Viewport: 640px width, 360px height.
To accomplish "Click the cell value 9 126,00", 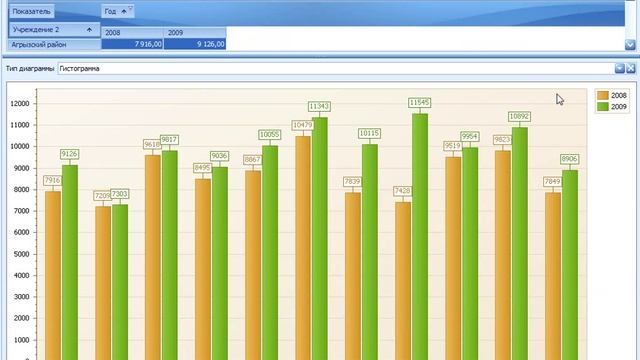I will tap(195, 44).
